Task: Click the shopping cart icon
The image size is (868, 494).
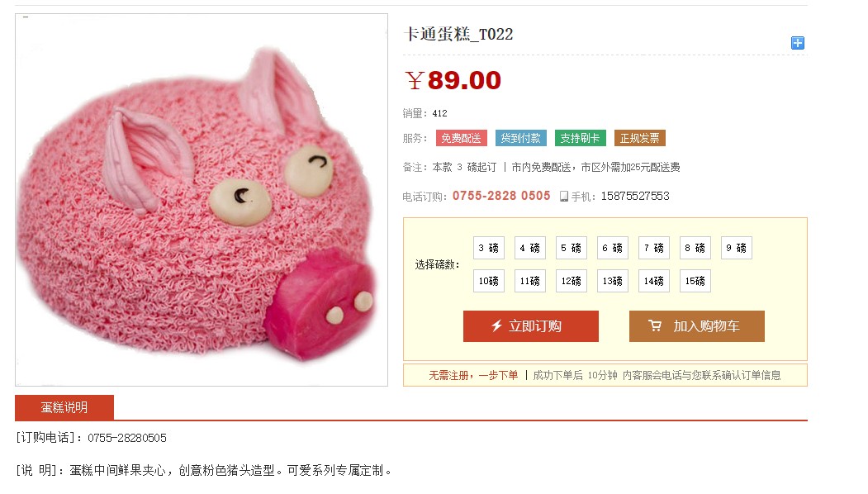Action: tap(655, 325)
